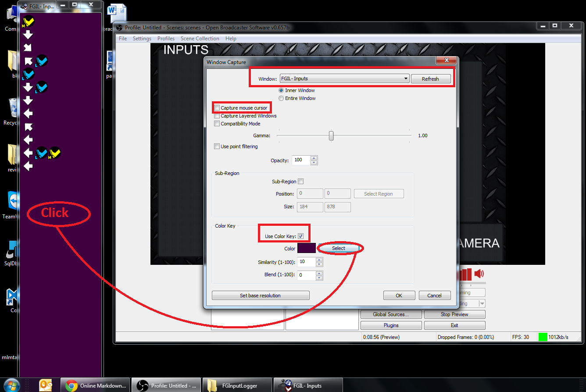
Task: Enable Capture mouse cursor checkbox
Action: pos(217,108)
